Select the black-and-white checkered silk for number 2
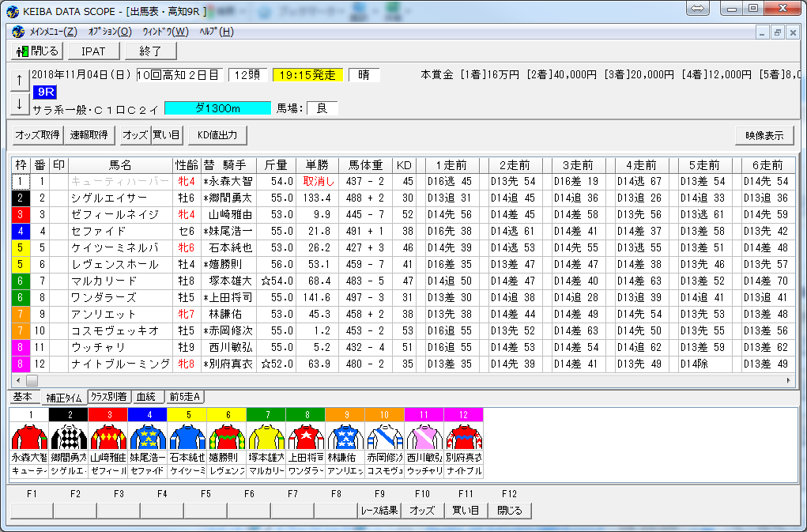 69,437
